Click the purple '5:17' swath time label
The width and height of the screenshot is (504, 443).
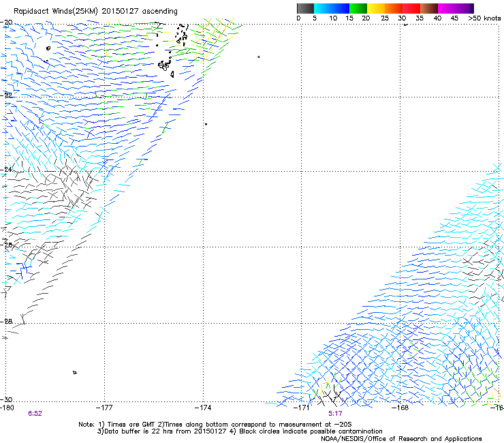click(x=335, y=414)
